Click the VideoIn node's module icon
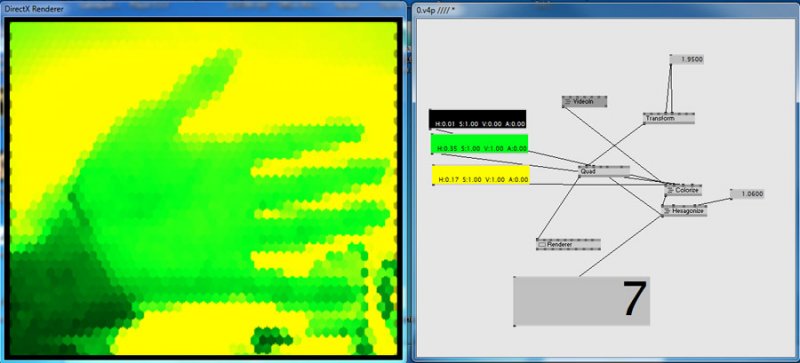 (x=567, y=102)
